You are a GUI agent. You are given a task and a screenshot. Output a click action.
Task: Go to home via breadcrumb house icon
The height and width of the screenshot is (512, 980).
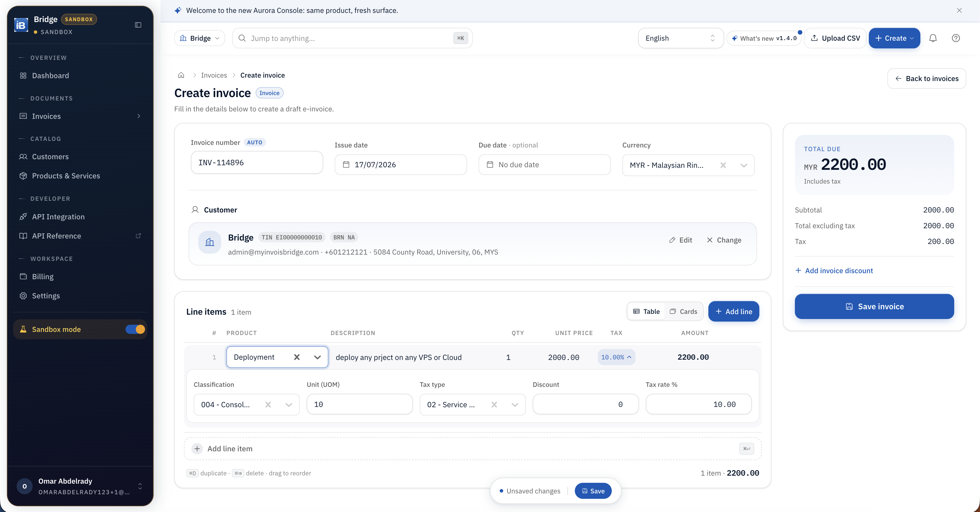coord(181,75)
